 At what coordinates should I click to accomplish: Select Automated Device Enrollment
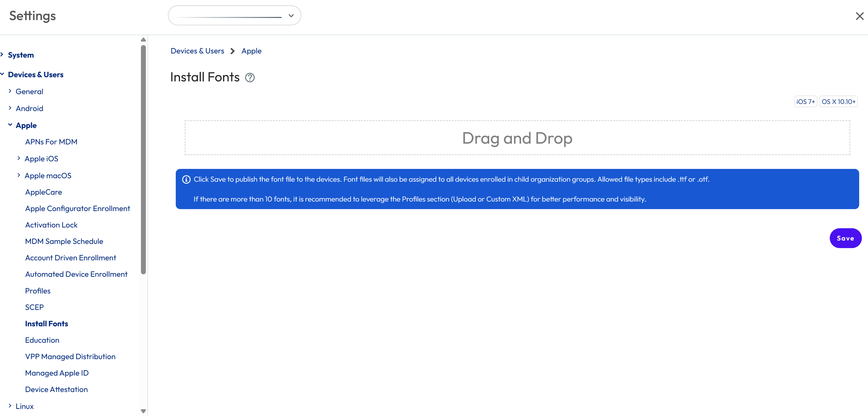point(76,274)
